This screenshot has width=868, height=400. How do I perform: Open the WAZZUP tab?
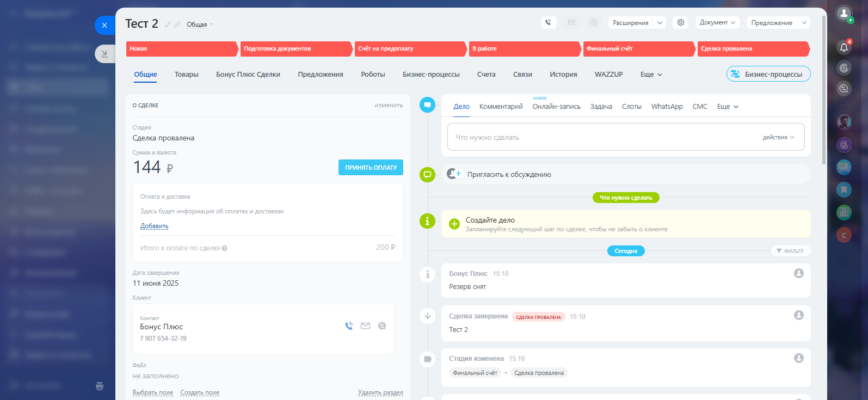609,75
